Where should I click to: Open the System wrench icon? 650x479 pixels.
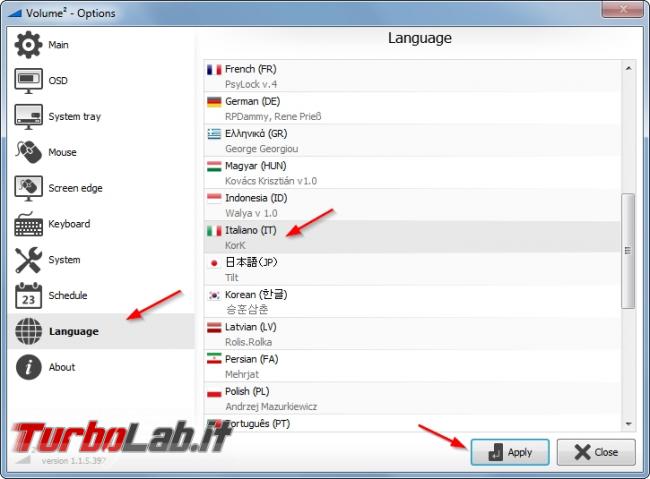click(28, 260)
